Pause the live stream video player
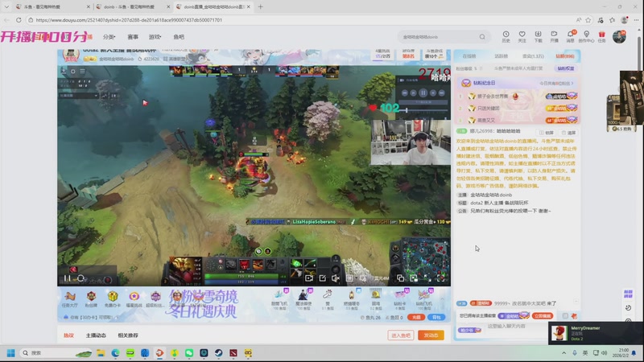The height and width of the screenshot is (362, 644). click(x=67, y=278)
